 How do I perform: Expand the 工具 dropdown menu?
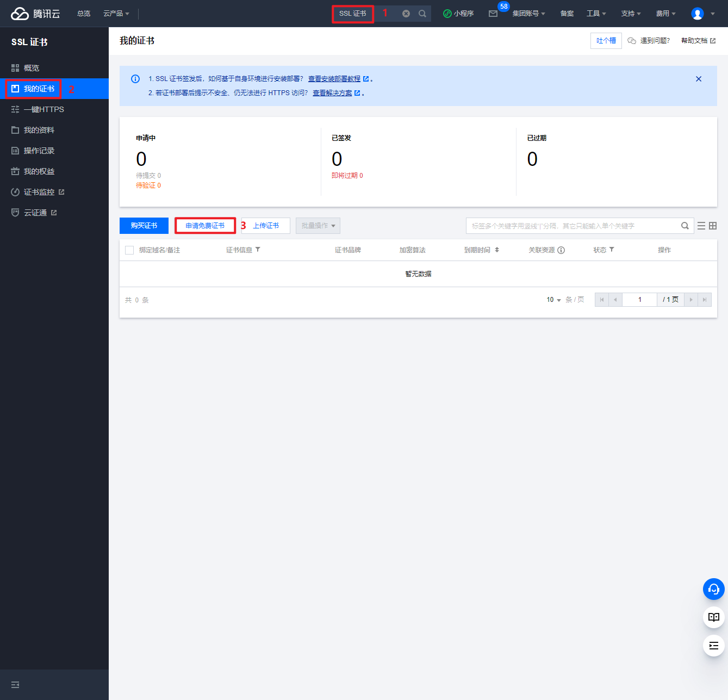pos(596,14)
